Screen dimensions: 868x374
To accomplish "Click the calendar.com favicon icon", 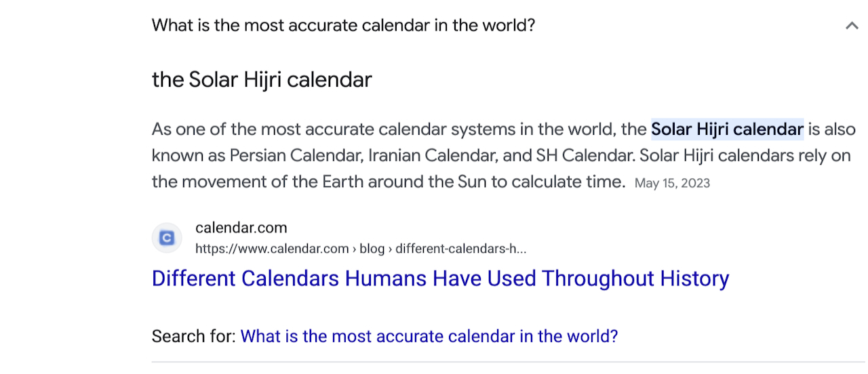I will [167, 238].
